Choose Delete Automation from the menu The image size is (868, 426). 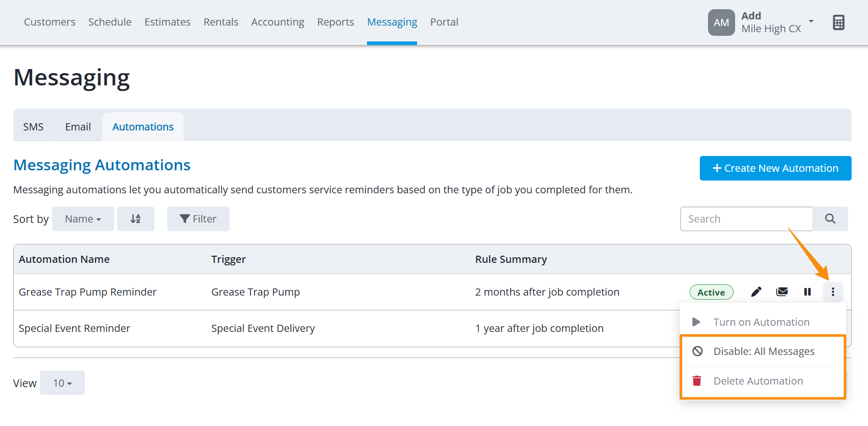[x=763, y=381]
